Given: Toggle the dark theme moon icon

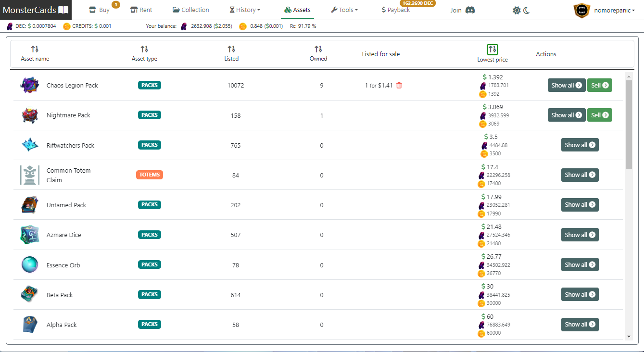Looking at the screenshot, I should click(527, 10).
